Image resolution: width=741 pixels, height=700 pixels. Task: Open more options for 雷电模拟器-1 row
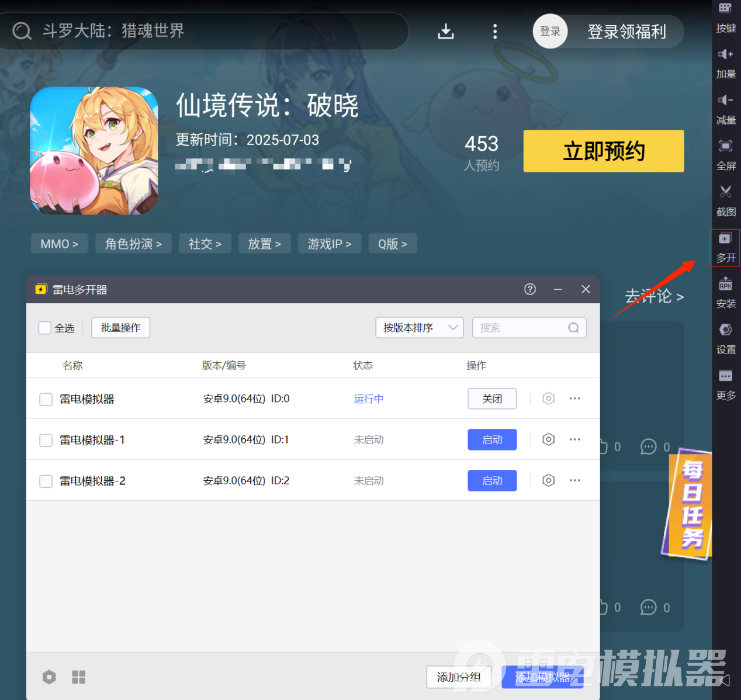[575, 439]
